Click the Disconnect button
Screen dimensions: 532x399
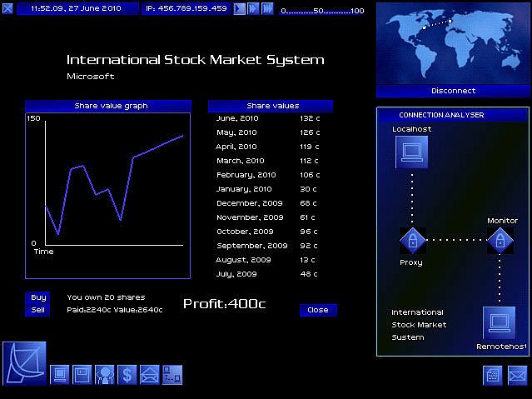pos(453,91)
